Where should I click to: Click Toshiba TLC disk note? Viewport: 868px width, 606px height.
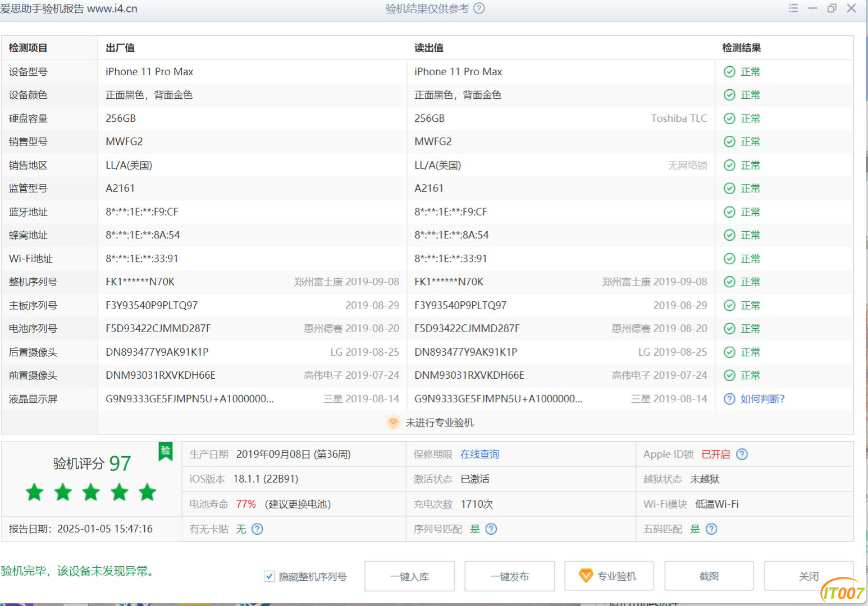[679, 118]
